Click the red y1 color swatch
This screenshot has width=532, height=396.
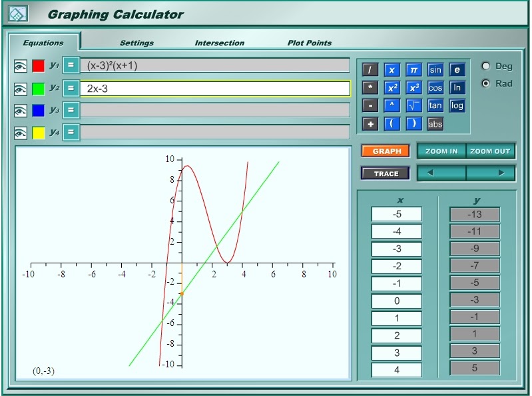tap(39, 66)
